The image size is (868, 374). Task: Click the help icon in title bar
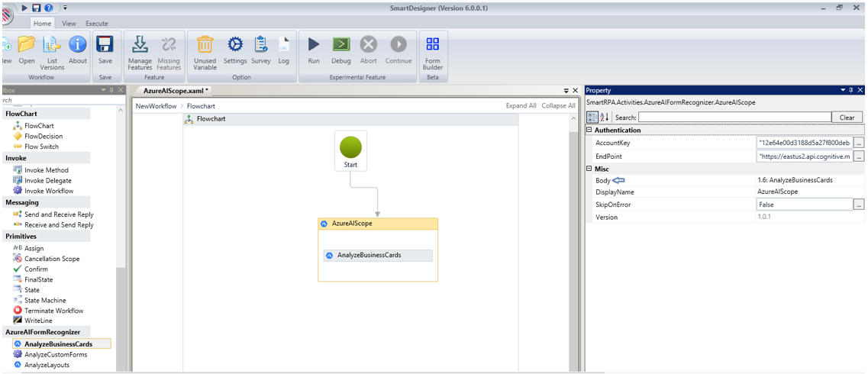tap(49, 8)
